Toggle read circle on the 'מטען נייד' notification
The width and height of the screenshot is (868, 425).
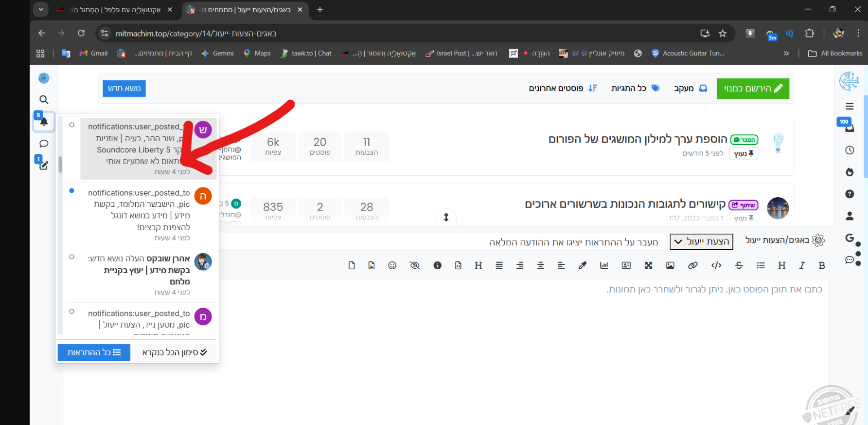pos(71,312)
